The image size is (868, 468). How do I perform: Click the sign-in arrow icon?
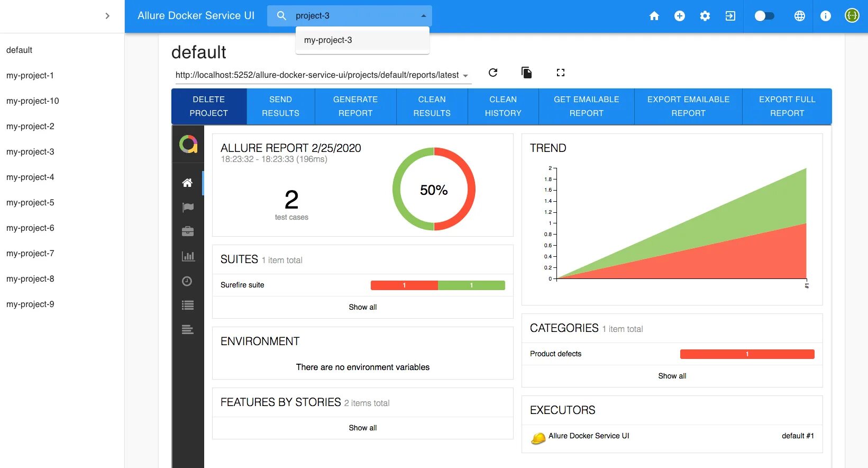click(x=730, y=16)
